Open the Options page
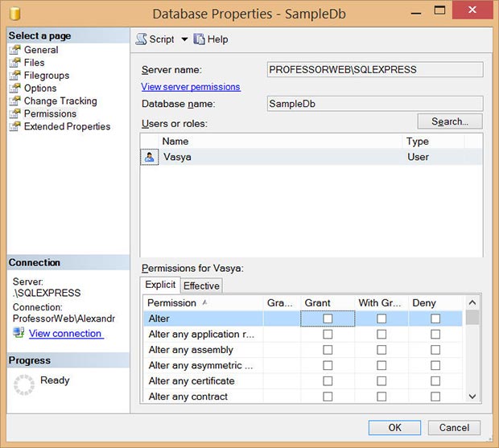Image resolution: width=499 pixels, height=448 pixels. [x=40, y=88]
